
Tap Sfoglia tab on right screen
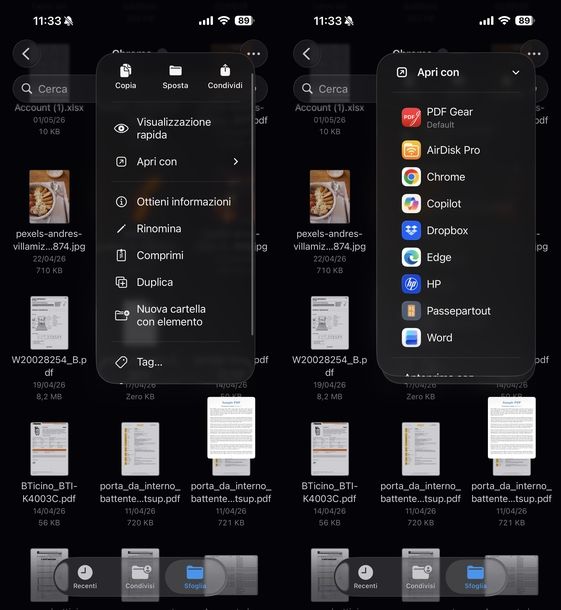click(x=475, y=577)
